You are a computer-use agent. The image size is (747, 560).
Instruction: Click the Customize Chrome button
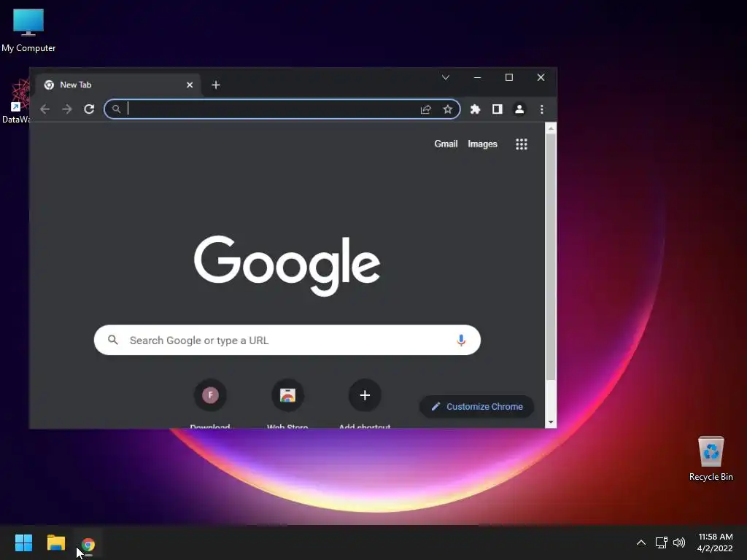click(476, 407)
